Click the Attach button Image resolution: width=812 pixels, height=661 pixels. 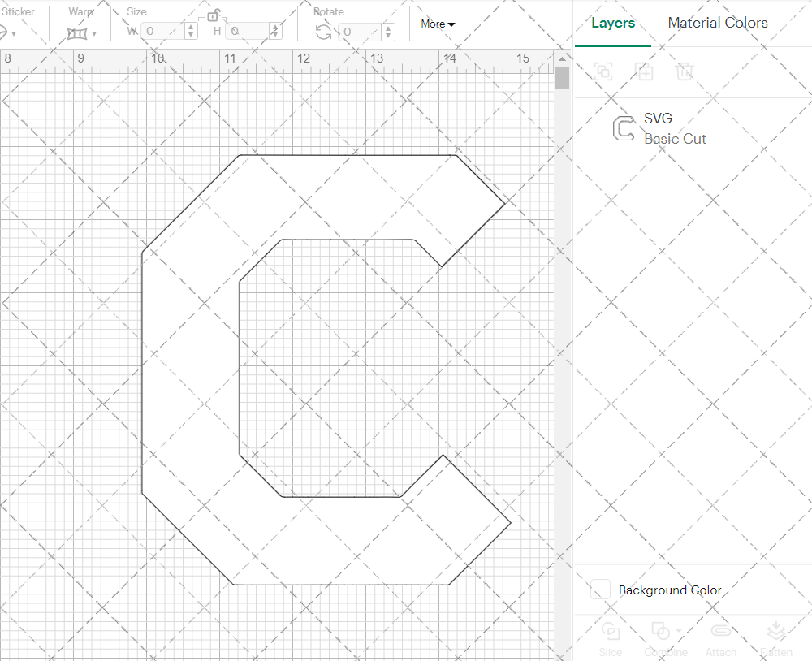point(721,639)
